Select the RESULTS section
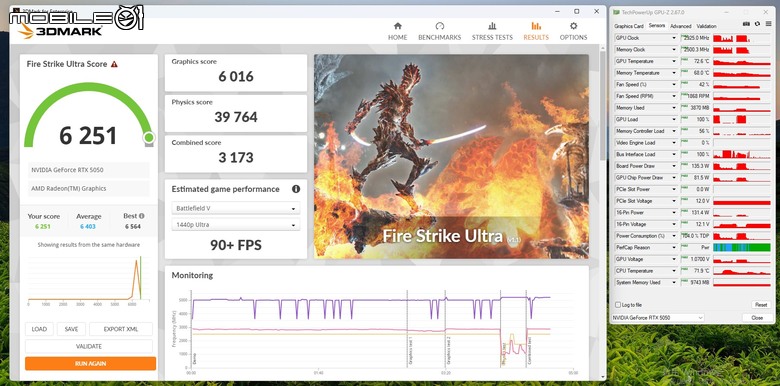The image size is (780, 386). (536, 31)
